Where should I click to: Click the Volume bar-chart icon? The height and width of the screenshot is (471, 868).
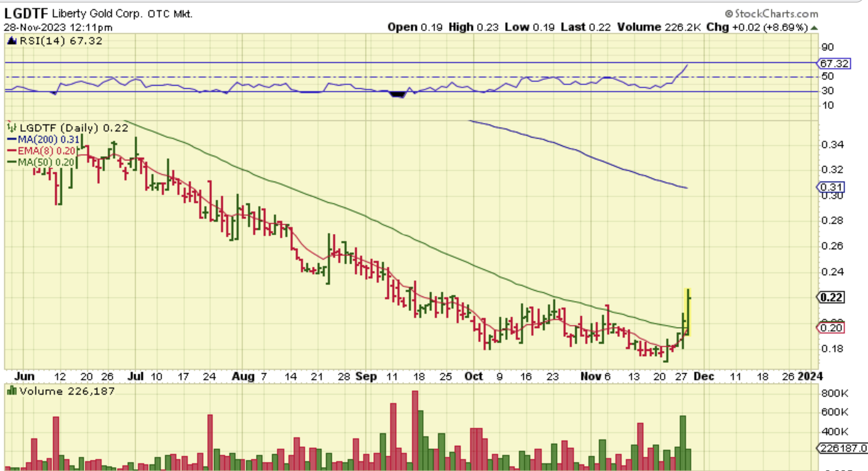pos(12,391)
